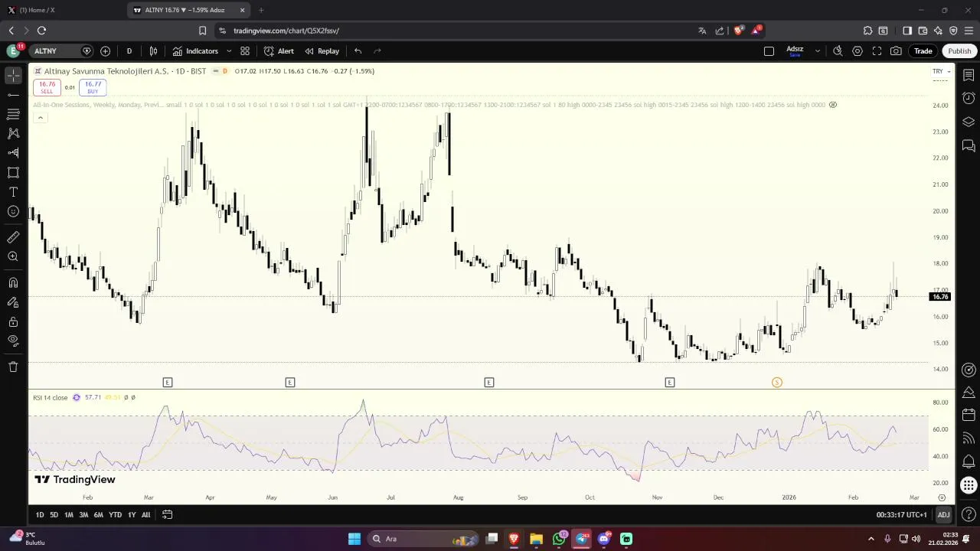This screenshot has width=980, height=551.
Task: Click the RSI 14 close legend
Action: pos(51,398)
